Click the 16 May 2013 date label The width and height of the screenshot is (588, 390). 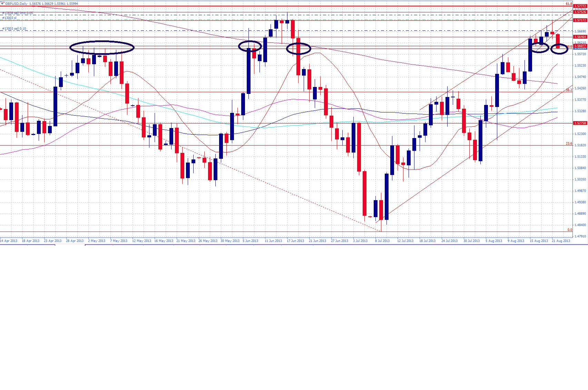[164, 241]
